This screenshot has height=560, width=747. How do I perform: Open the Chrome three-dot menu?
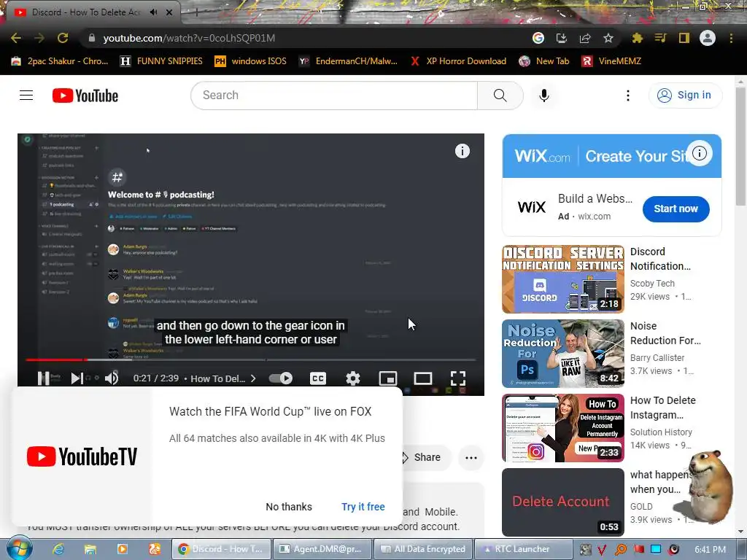731,38
